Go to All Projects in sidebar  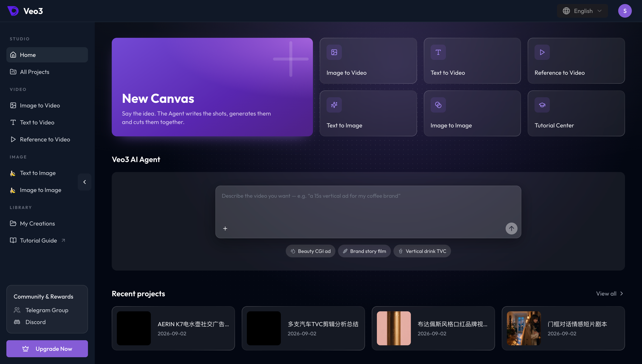click(47, 72)
